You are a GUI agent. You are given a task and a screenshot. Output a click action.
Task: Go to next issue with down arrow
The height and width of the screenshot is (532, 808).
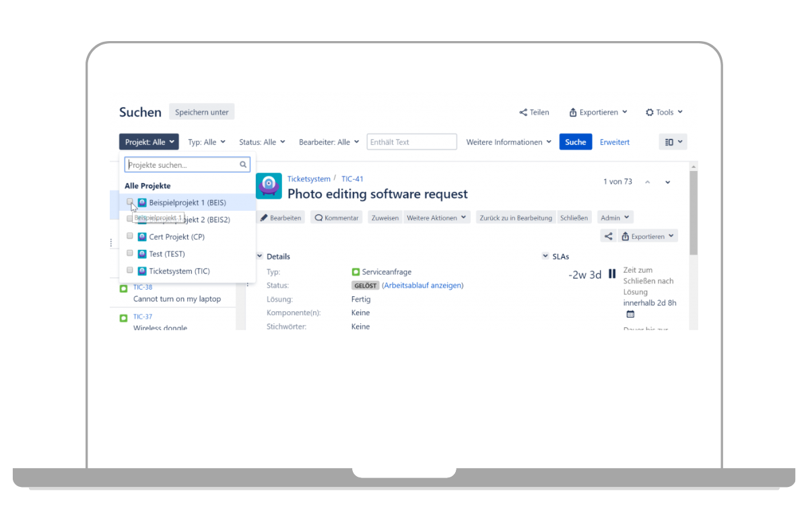[x=668, y=182]
